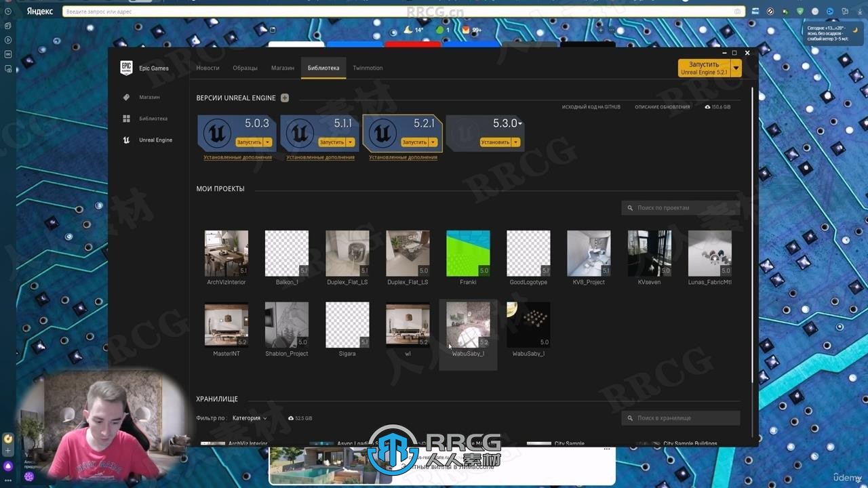Open Установленные дополнения link under 5.0.3

tap(237, 157)
